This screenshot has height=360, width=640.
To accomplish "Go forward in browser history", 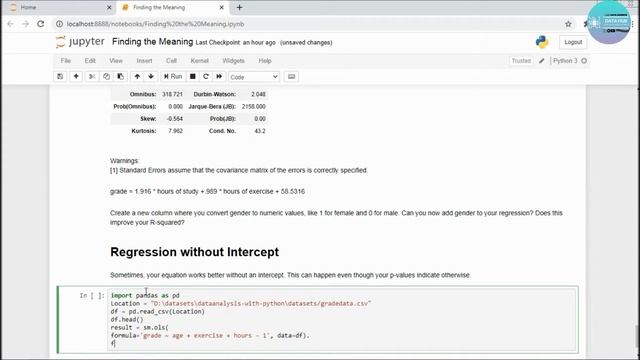I will (x=25, y=24).
